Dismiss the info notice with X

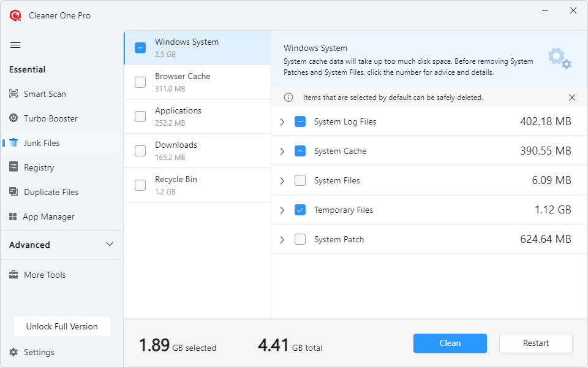pos(572,98)
